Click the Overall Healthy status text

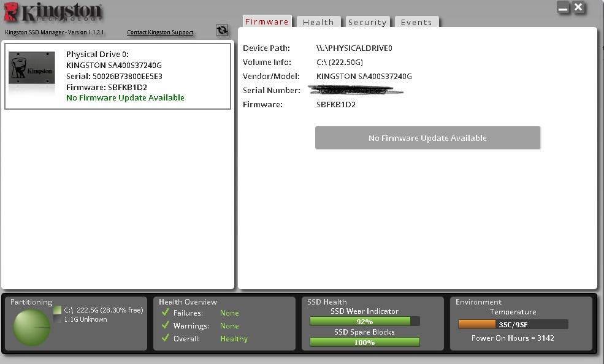[x=234, y=339]
